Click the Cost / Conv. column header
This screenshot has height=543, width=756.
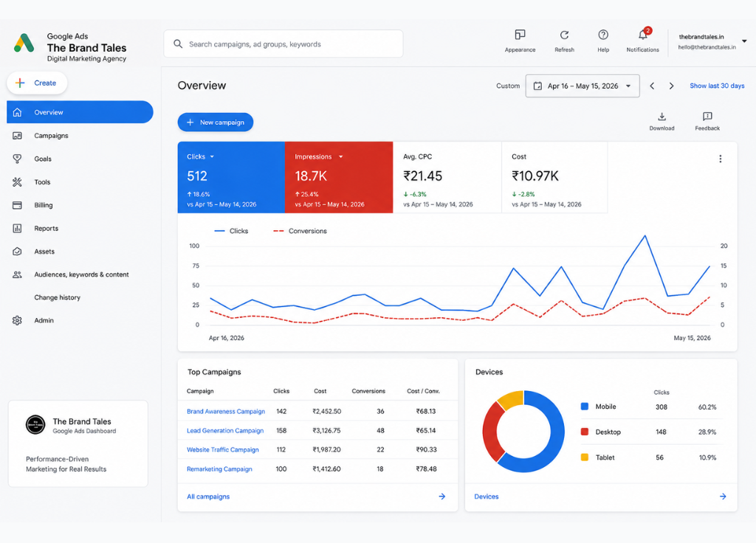click(x=423, y=391)
